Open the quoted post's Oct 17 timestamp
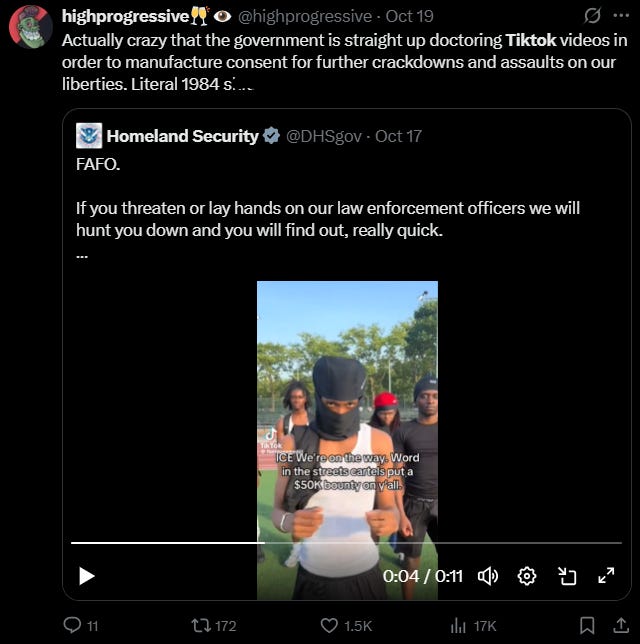Screen dimensions: 640x644 (x=398, y=136)
